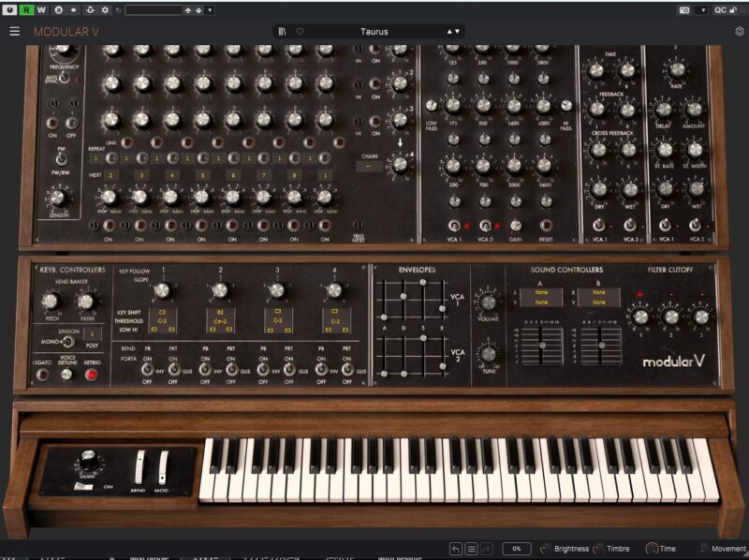Screen dimensions: 749x560
Task: Click the Tune knob
Action: tap(488, 354)
